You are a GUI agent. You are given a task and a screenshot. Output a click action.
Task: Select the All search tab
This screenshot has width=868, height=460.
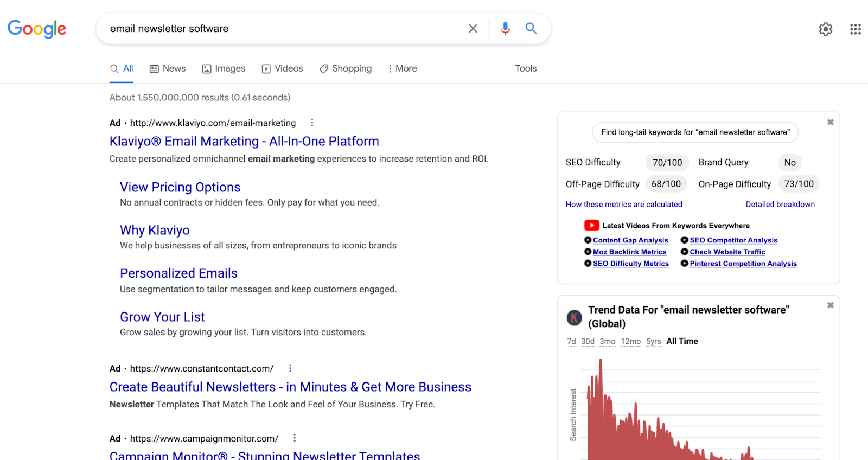click(x=122, y=68)
